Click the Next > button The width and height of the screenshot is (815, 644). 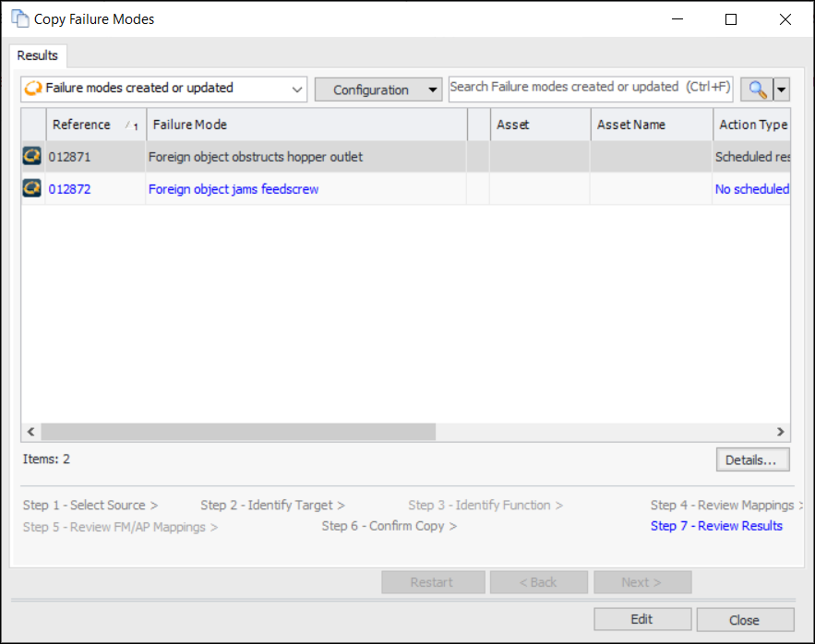point(642,582)
